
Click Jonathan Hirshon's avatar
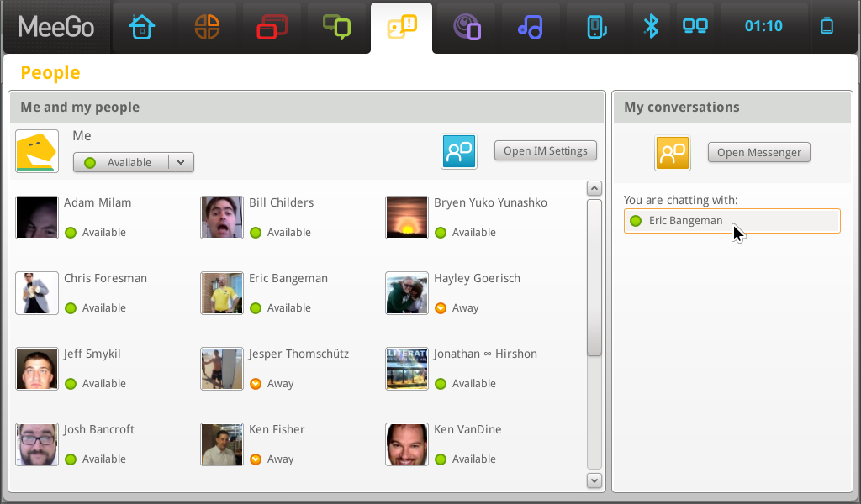(407, 369)
